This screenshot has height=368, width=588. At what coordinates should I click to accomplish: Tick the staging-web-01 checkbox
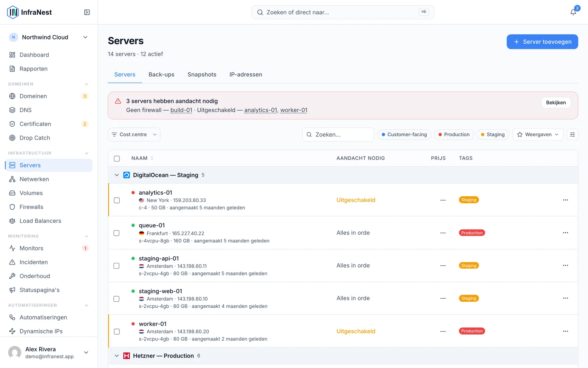(117, 299)
